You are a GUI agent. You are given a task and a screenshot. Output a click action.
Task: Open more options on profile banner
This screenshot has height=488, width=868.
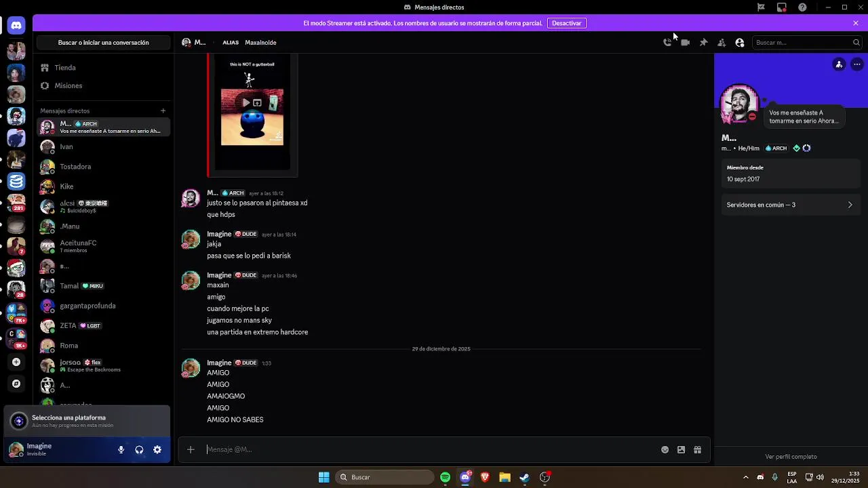click(x=857, y=64)
